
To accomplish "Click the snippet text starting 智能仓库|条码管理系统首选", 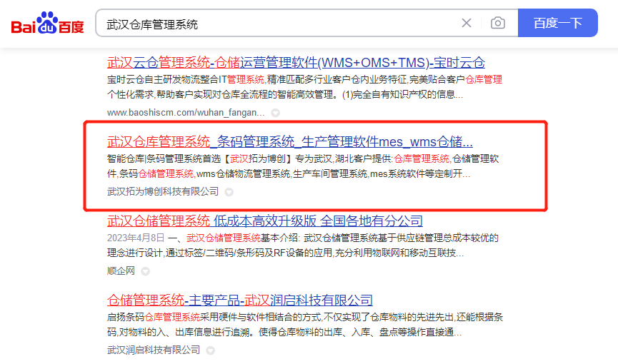I will (x=303, y=158).
